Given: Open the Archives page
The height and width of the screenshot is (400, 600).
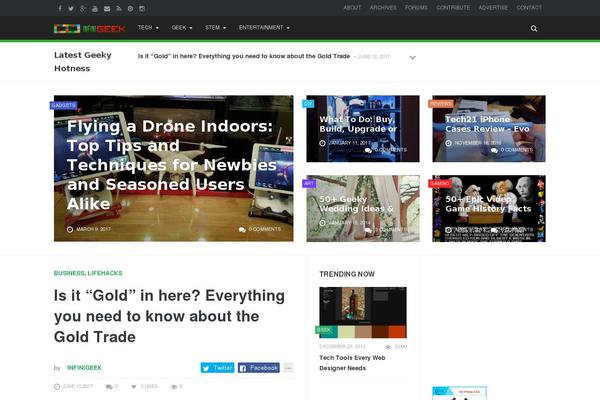Looking at the screenshot, I should [383, 8].
